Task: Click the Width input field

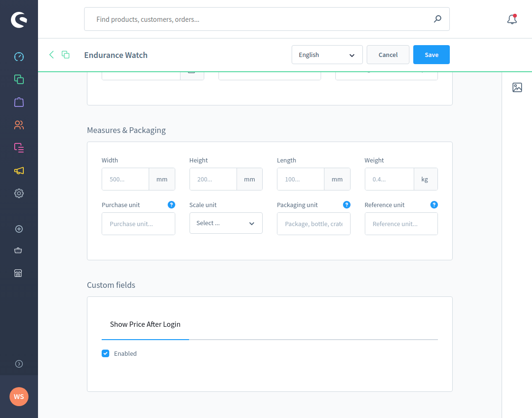Action: (125, 179)
